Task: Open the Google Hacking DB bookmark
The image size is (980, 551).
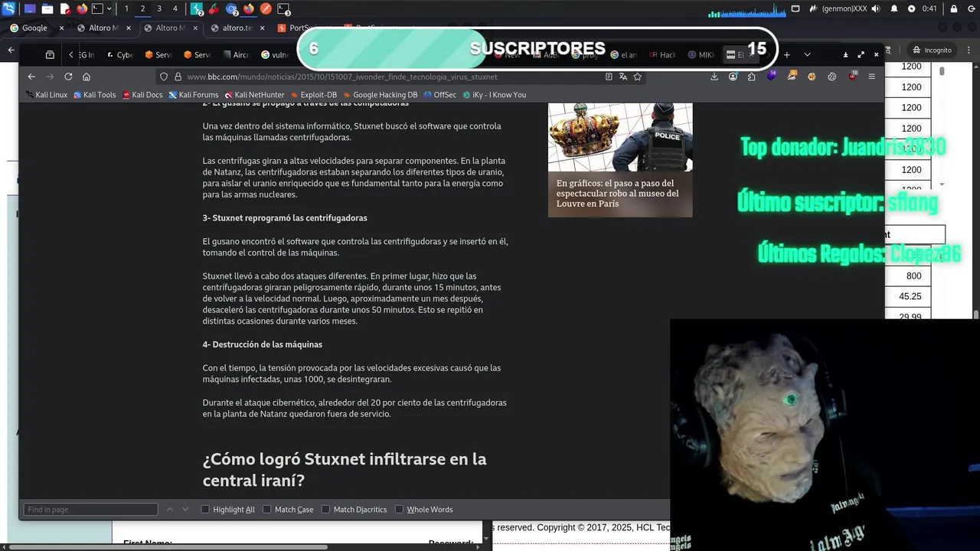Action: click(380, 95)
